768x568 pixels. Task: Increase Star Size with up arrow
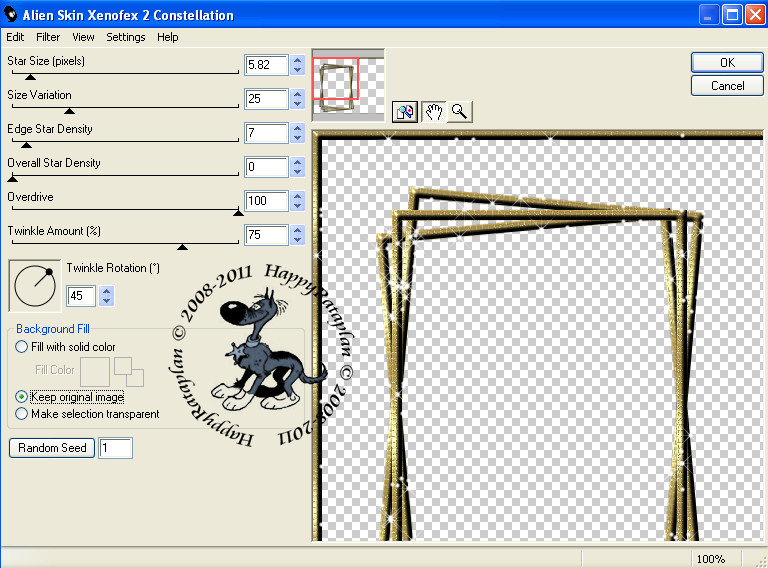[297, 60]
